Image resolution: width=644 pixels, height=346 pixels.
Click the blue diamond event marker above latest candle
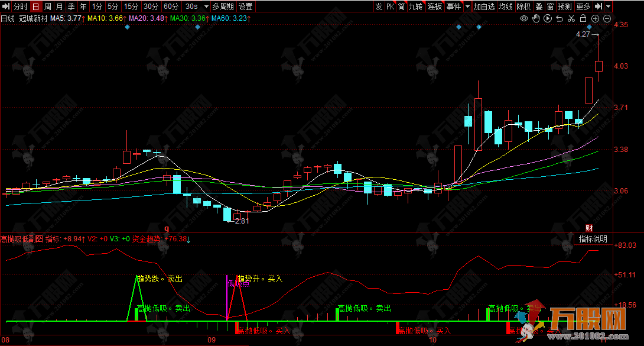589,27
